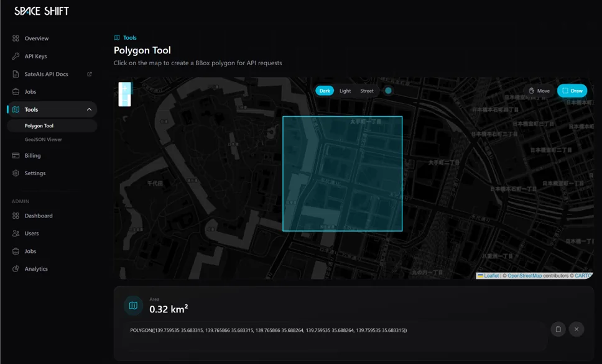Activate Draw mode on map
Screen dimensions: 602x364
(x=572, y=91)
